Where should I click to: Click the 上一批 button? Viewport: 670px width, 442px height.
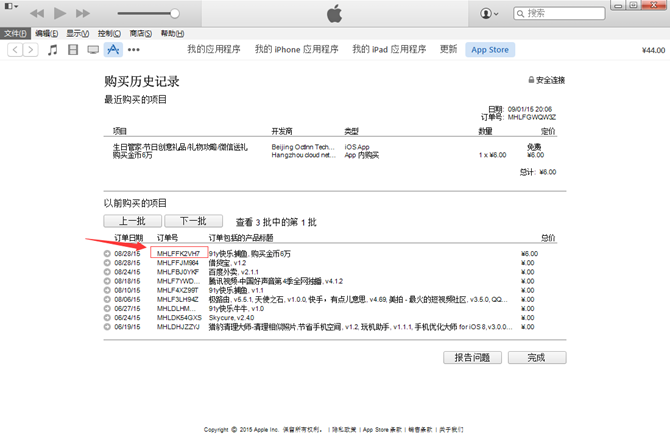coord(132,221)
